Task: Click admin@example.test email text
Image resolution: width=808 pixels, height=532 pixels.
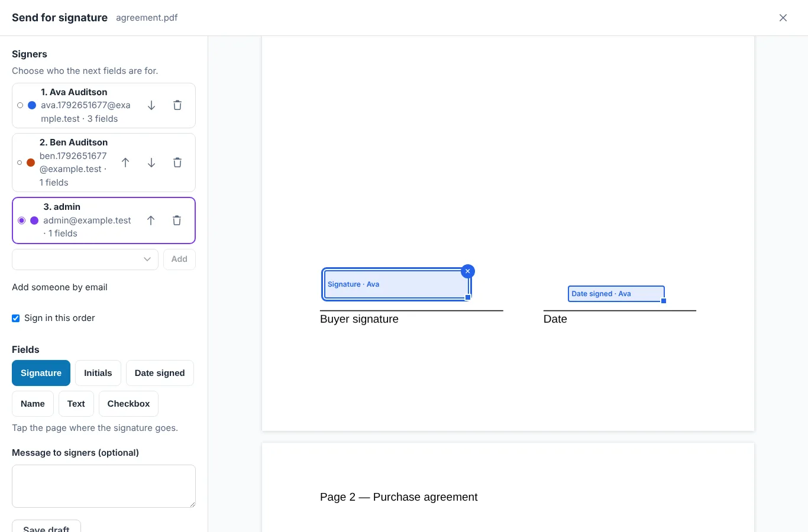Action: coord(87,220)
